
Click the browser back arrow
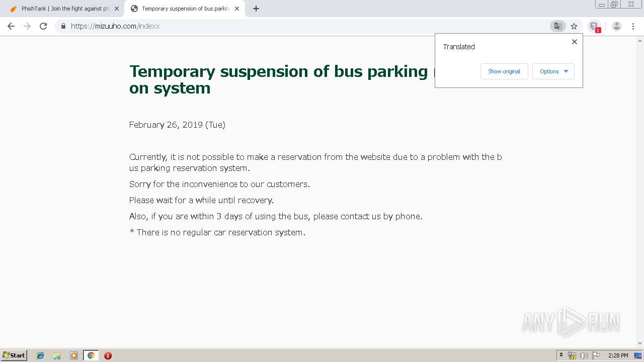[11, 26]
